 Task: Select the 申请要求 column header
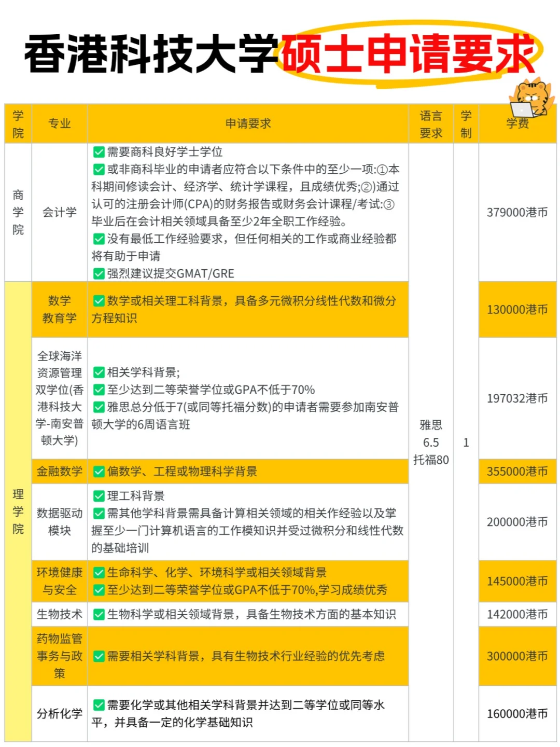point(249,123)
